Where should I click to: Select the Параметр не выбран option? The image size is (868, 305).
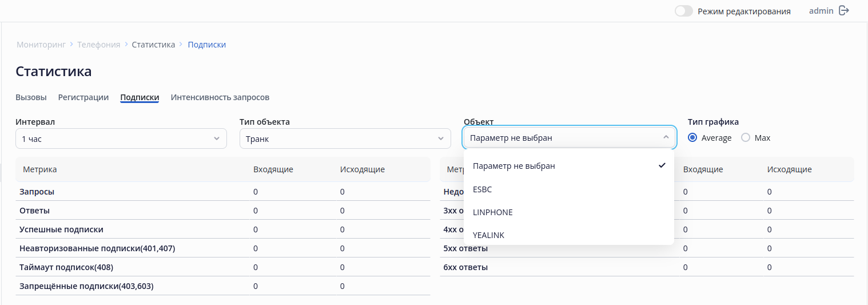tap(514, 166)
